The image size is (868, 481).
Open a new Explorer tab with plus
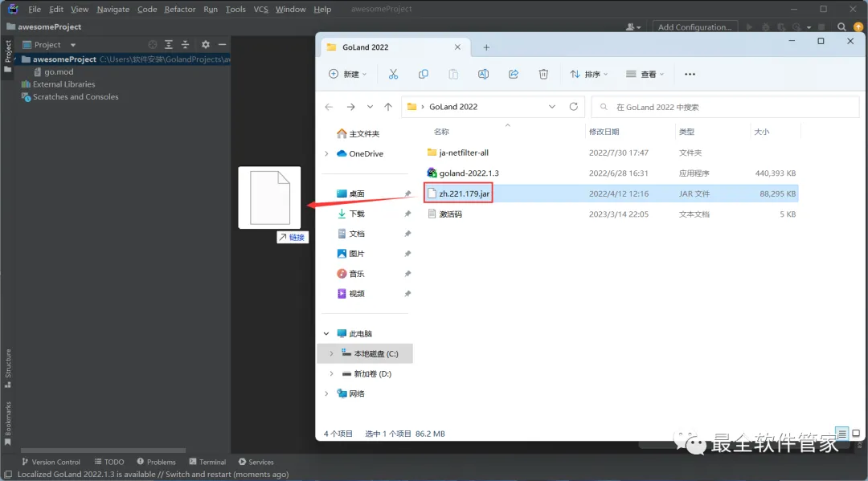[486, 47]
